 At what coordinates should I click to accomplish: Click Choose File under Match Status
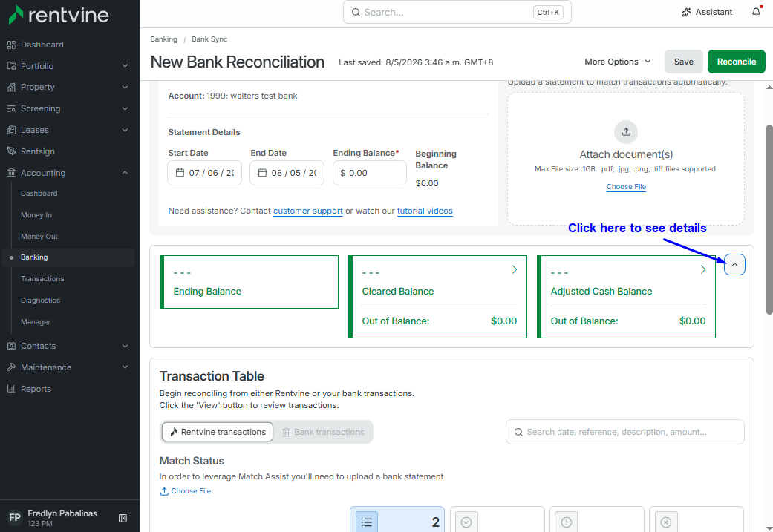tap(191, 491)
